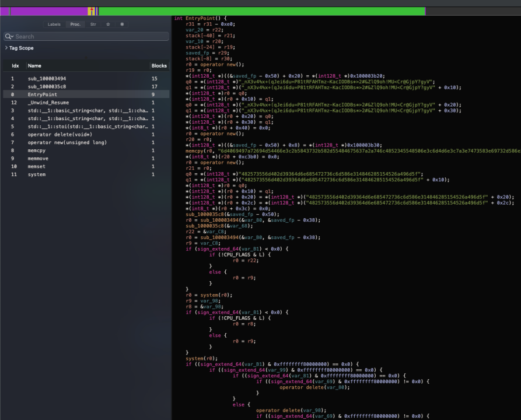Sort procedures by Name column
Viewport: 521px width, 420px height.
point(34,66)
